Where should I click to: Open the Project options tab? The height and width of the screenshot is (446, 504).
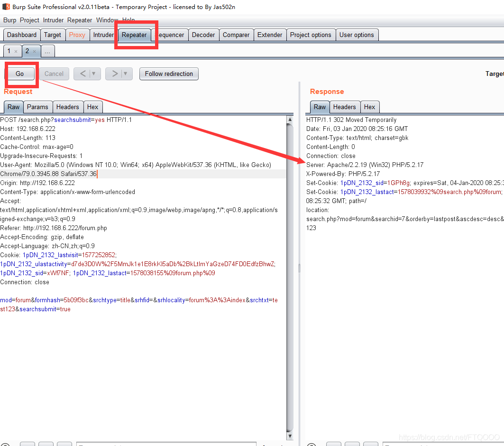(x=311, y=35)
